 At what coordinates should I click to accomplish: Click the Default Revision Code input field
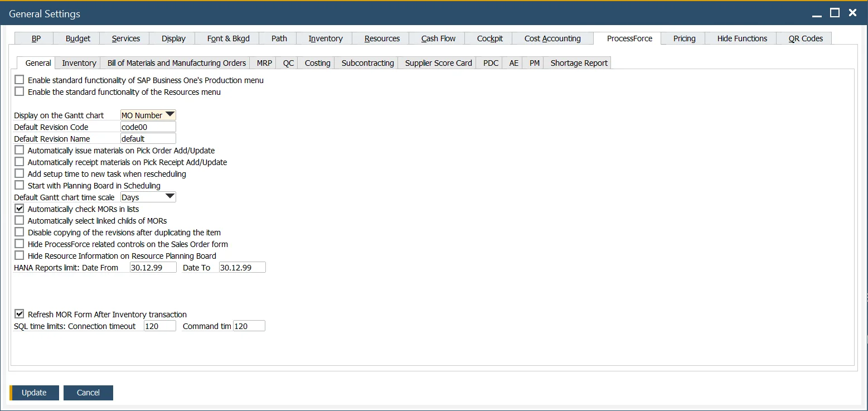point(148,127)
